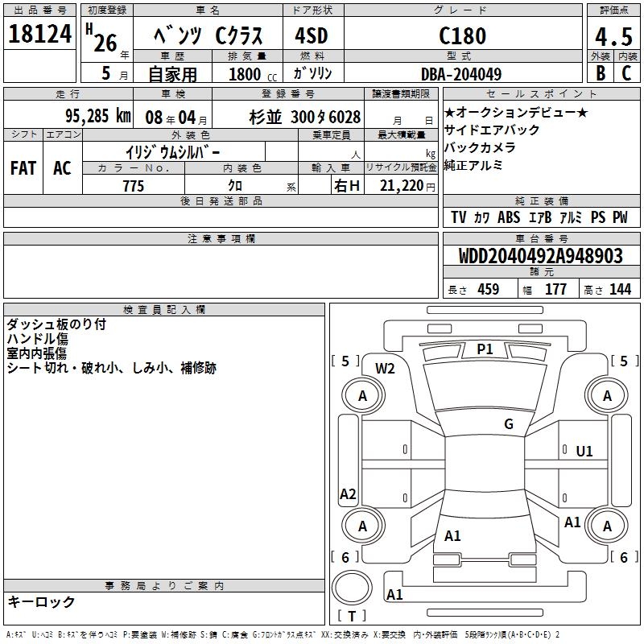Click カワ leather equipment entry
Screen dimensions: 644x644
pos(481,217)
